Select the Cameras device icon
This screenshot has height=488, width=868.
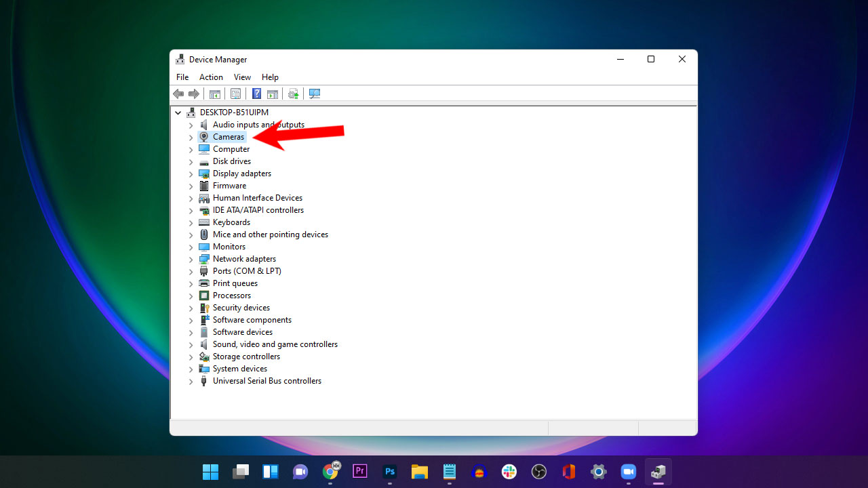click(203, 137)
